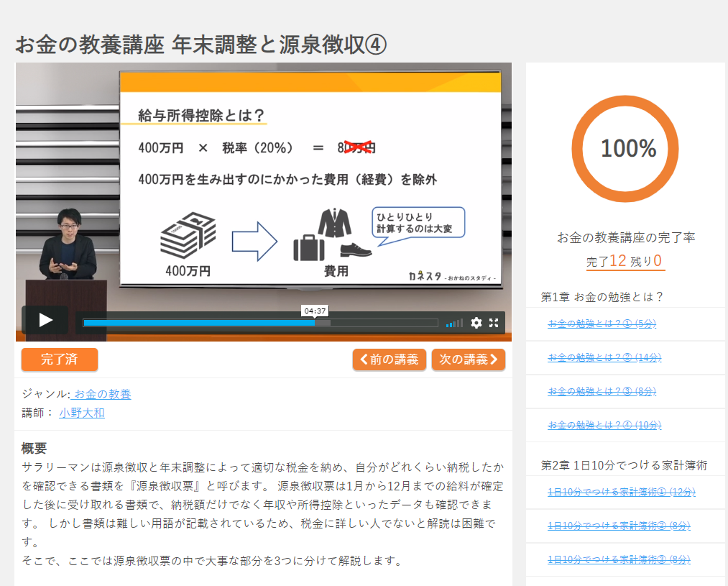728x586 pixels.
Task: Seek on the video progress bar
Action: click(260, 323)
